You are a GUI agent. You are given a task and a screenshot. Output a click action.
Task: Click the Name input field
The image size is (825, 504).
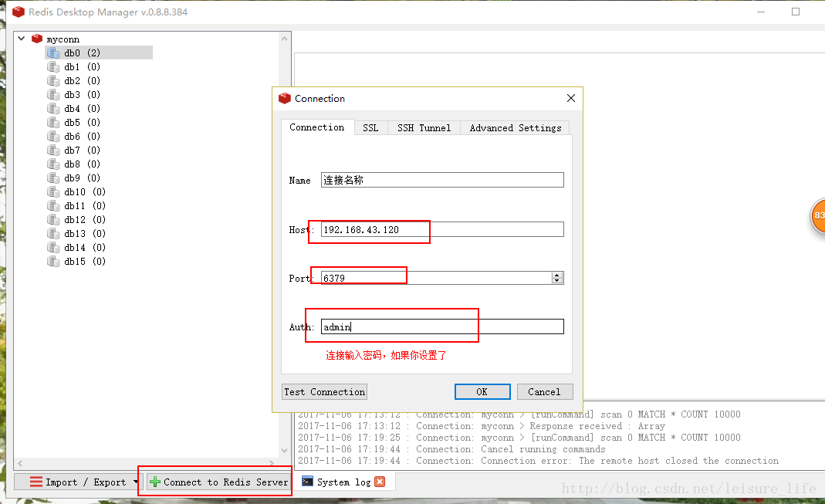point(442,180)
